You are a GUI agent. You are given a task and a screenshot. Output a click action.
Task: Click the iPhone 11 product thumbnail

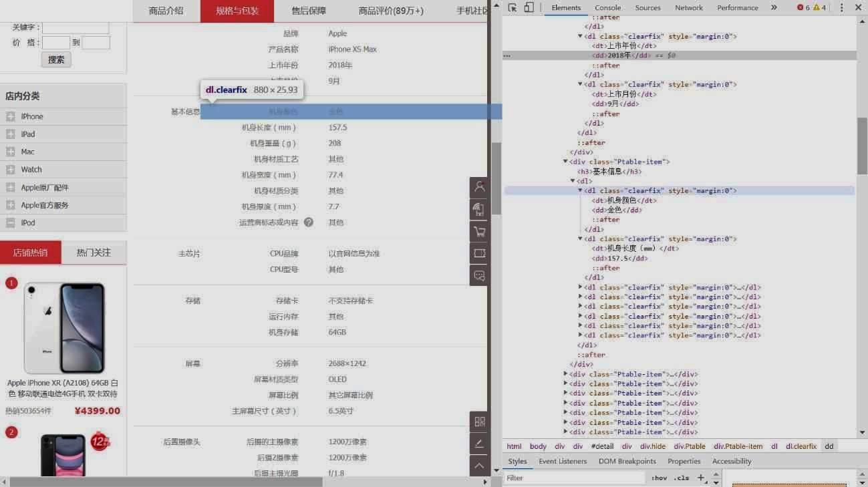(63, 455)
